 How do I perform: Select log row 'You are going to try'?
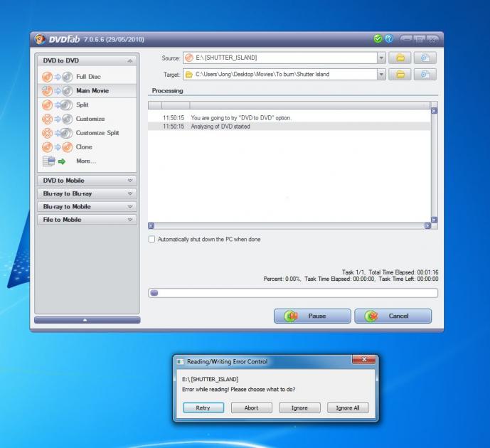pos(289,118)
